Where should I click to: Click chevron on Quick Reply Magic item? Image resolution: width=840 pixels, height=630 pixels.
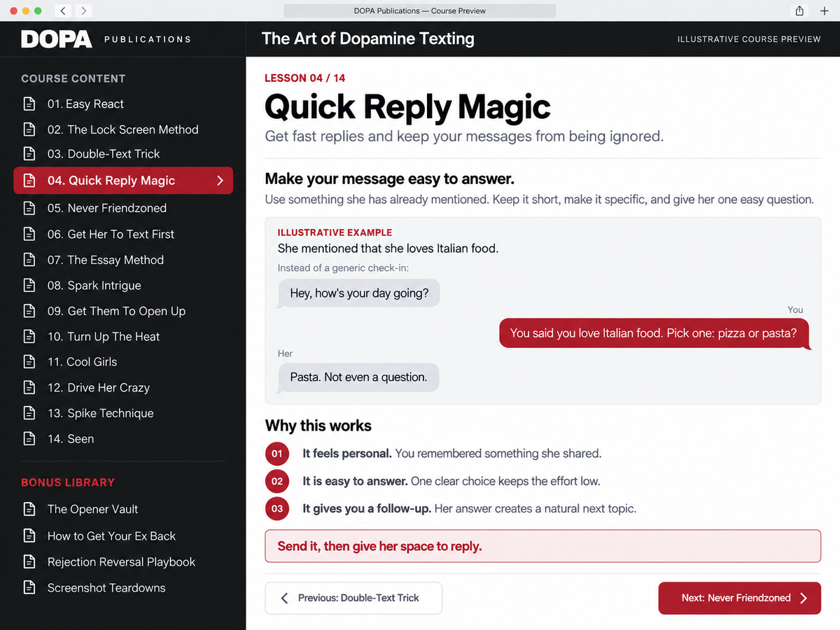point(220,181)
